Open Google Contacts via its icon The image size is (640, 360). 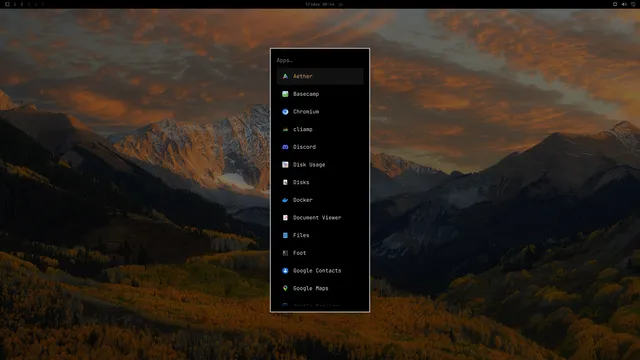tap(285, 271)
